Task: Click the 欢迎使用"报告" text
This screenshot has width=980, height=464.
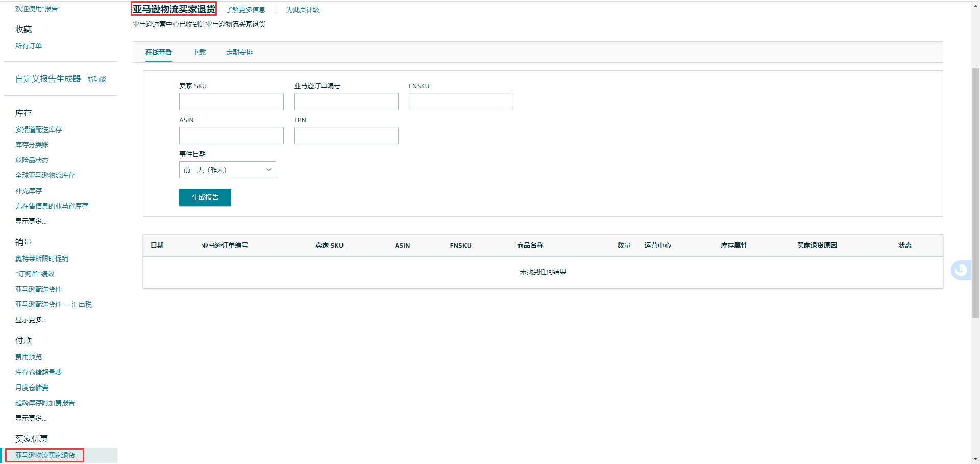Action: (x=38, y=9)
